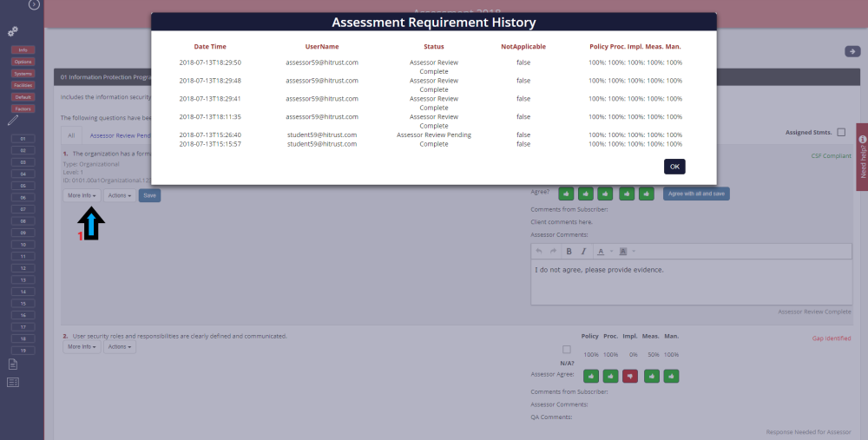Click text color A icon in editor
This screenshot has height=440, width=868.
tap(601, 252)
